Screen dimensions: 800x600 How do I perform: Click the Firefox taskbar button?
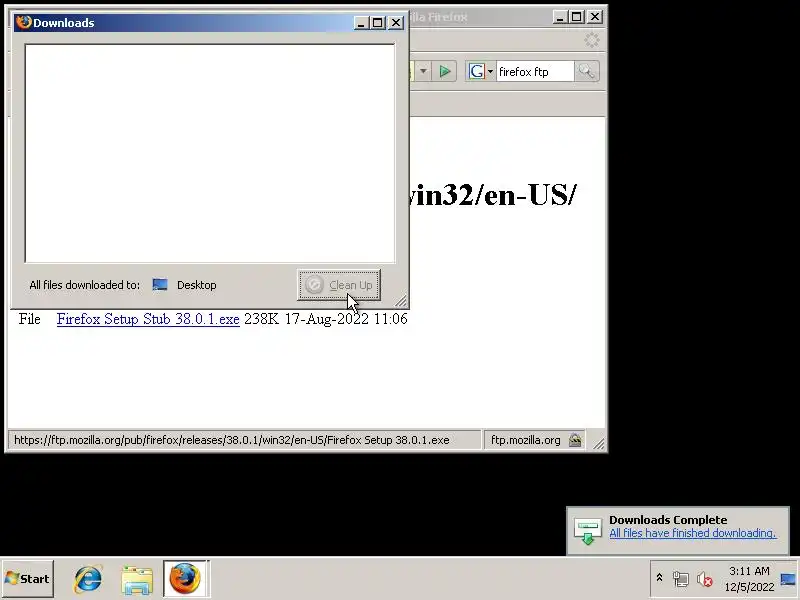[x=186, y=578]
